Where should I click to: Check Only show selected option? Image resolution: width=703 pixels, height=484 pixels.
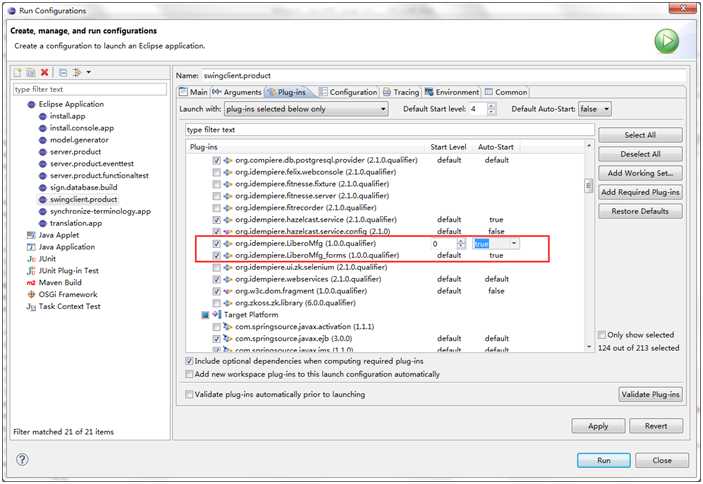602,335
